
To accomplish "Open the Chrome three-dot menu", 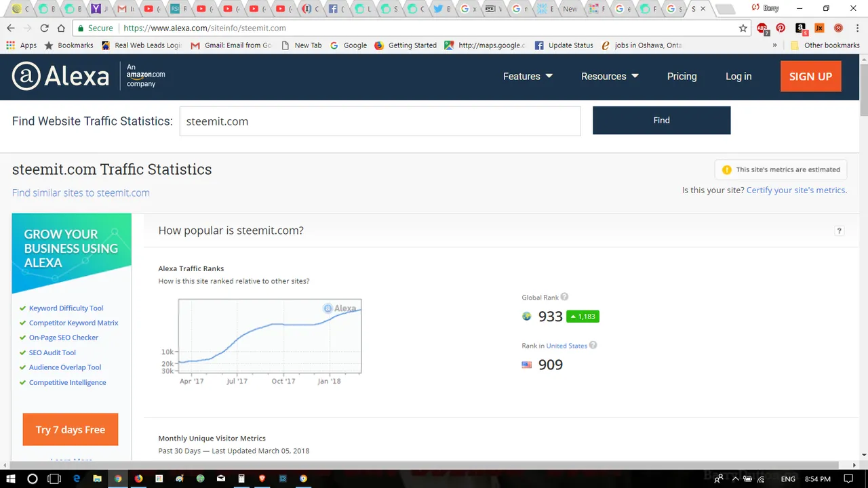I will [x=857, y=28].
